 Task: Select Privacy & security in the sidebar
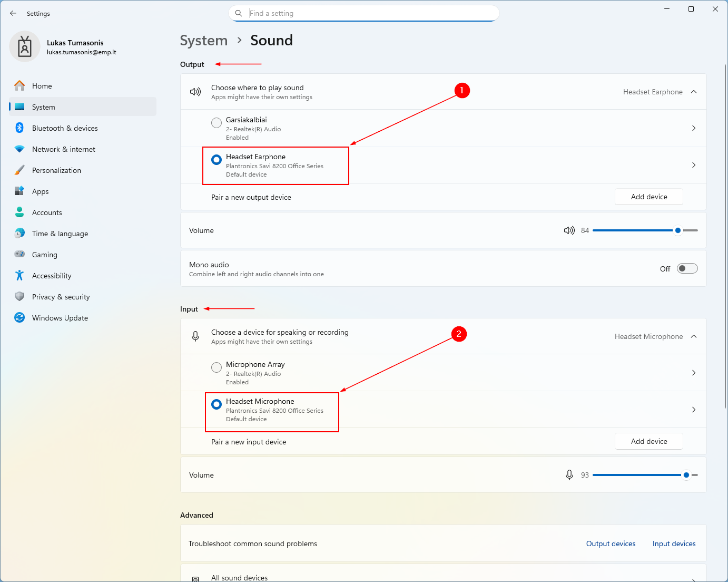61,296
